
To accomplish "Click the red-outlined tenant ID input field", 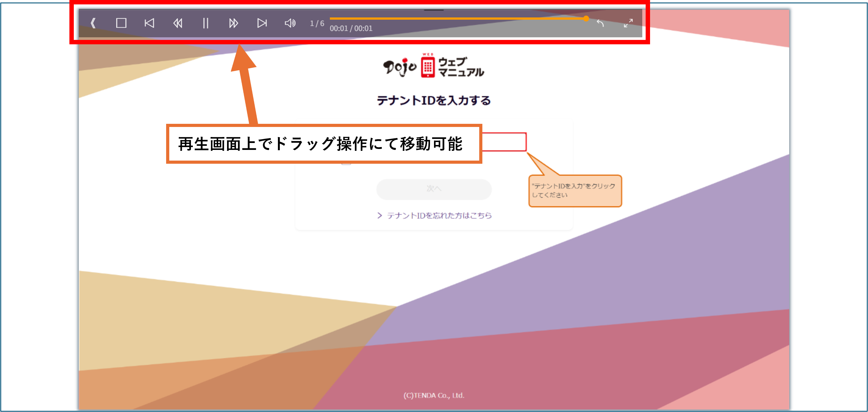I will 504,142.
